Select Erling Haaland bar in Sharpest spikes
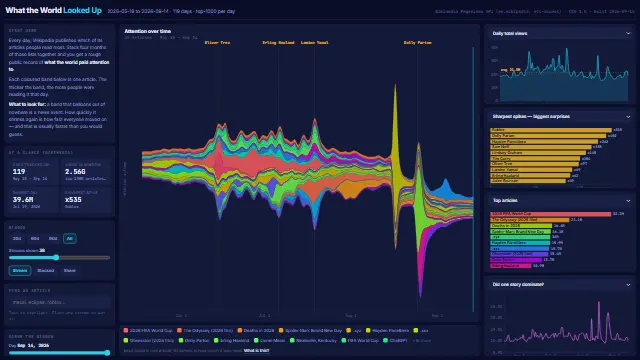The height and width of the screenshot is (360, 640). click(530, 175)
